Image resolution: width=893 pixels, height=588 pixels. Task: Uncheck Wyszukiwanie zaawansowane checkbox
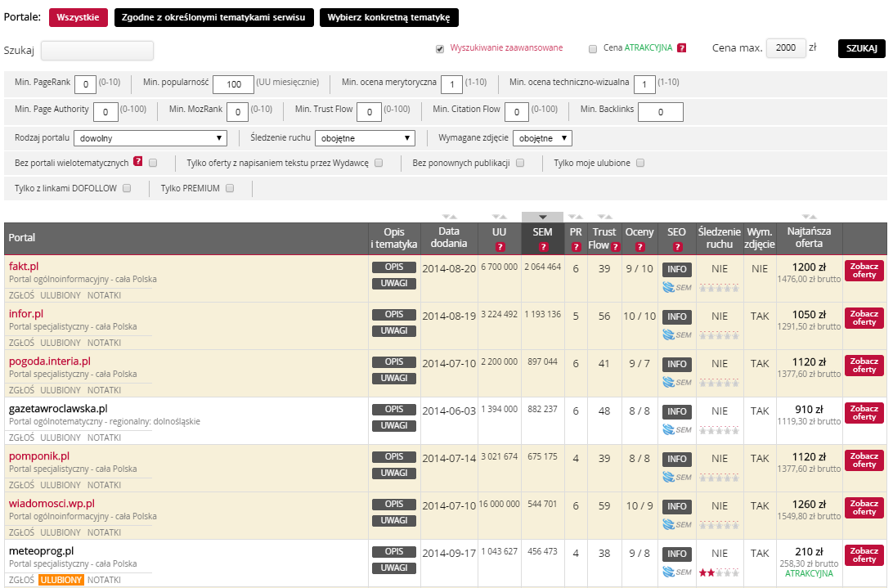[440, 49]
